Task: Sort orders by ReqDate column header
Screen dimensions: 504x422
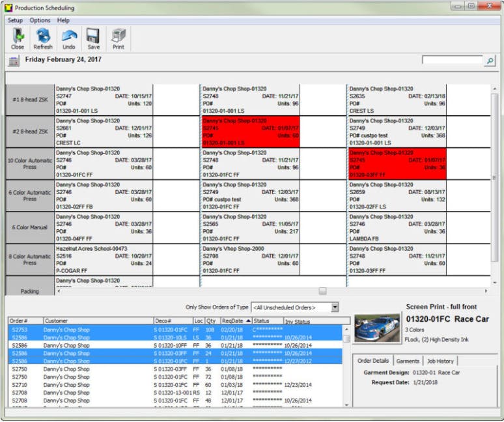Action: [236, 321]
